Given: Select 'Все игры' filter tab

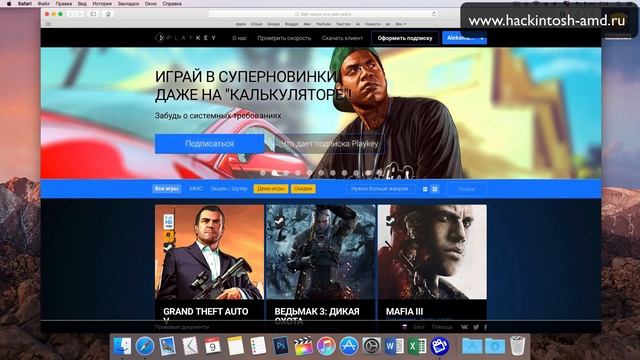Looking at the screenshot, I should tap(167, 189).
